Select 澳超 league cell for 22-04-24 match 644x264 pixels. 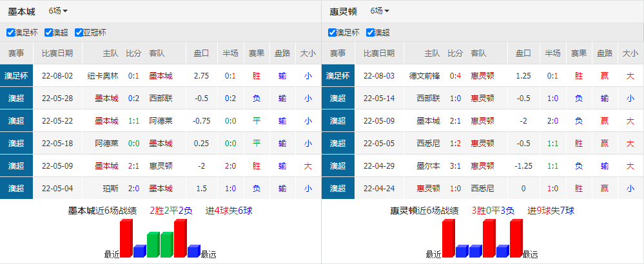point(338,189)
